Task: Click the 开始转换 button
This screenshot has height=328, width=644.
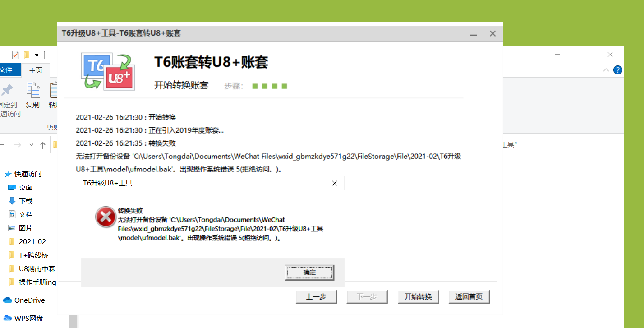Action: click(418, 297)
